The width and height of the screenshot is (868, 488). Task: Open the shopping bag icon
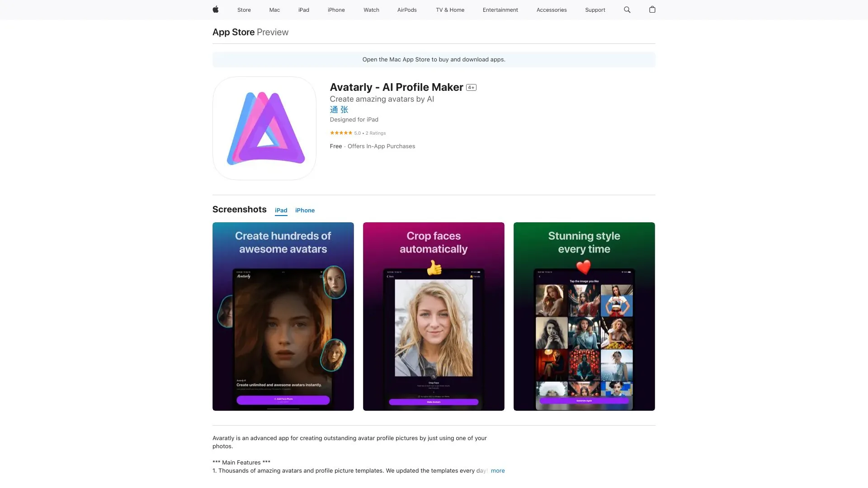click(652, 9)
